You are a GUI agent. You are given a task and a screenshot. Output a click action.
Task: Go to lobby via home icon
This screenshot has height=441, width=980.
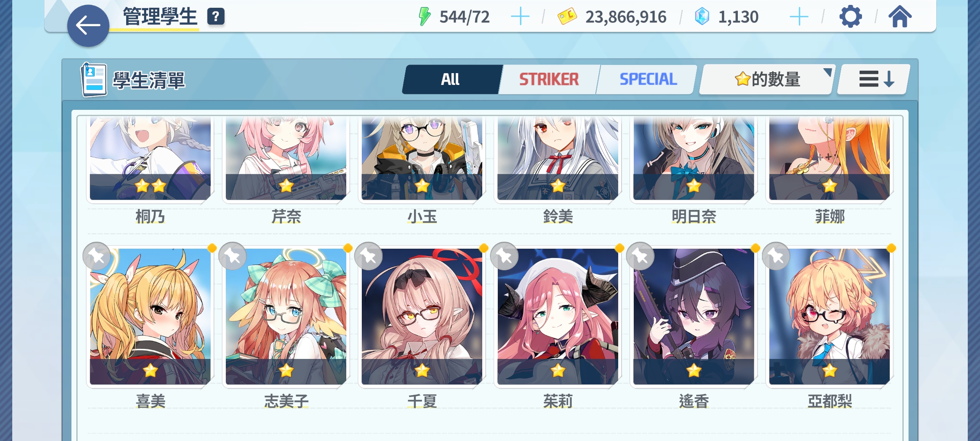900,17
